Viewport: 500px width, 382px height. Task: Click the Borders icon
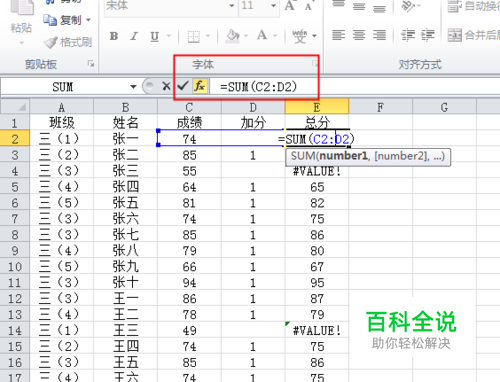(194, 36)
